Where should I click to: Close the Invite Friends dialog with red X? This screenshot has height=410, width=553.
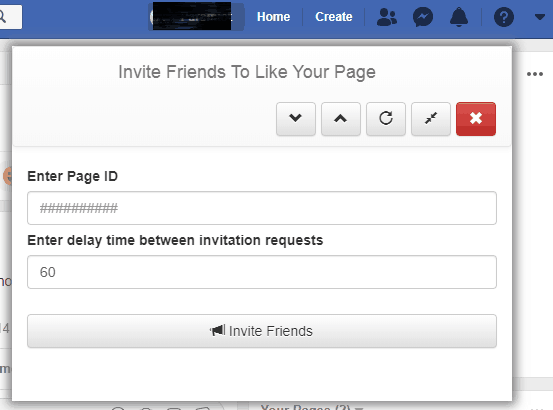tap(476, 119)
